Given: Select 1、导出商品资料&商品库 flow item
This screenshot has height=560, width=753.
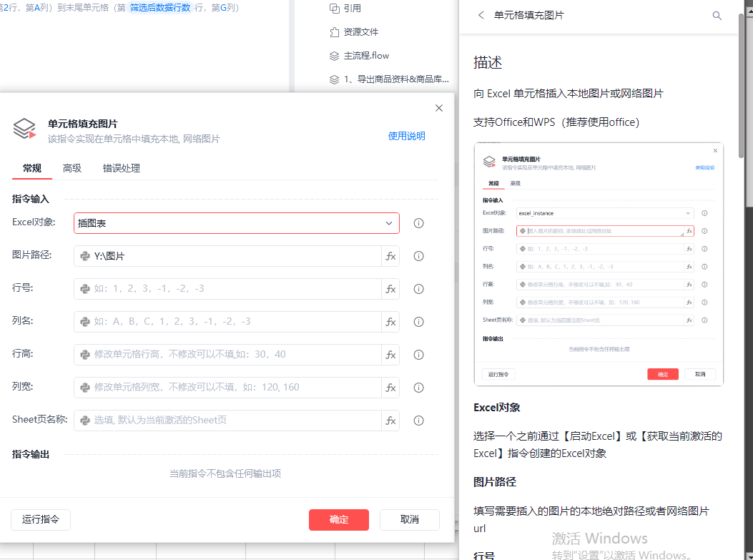Looking at the screenshot, I should [x=396, y=79].
